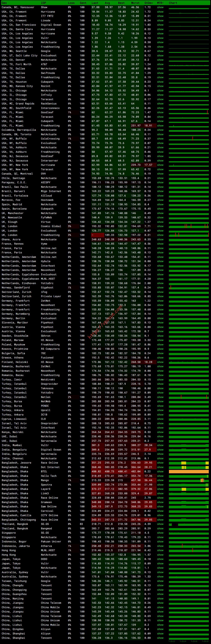Show MTR for Colombia, Barranquilla NetActuate
The height and width of the screenshot is (644, 211).
(160, 130)
